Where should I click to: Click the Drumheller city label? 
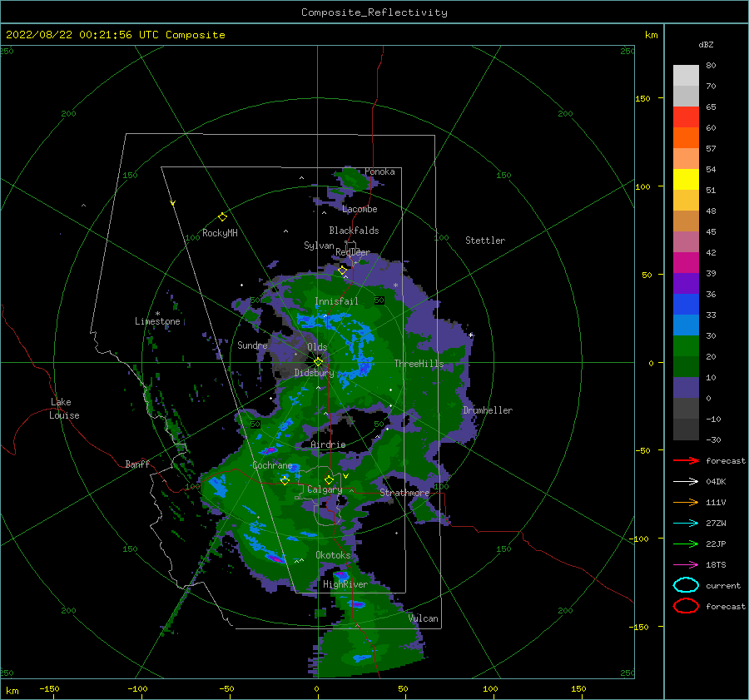click(488, 410)
